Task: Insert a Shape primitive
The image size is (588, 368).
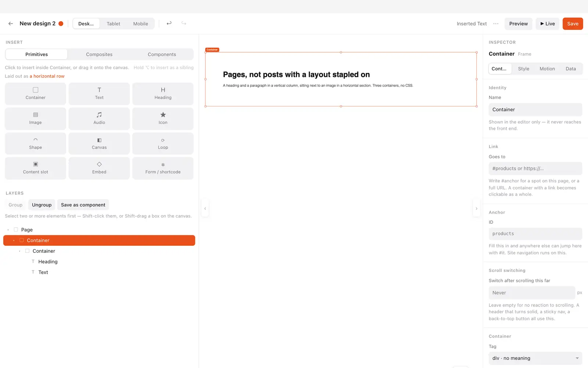Action: click(x=36, y=144)
